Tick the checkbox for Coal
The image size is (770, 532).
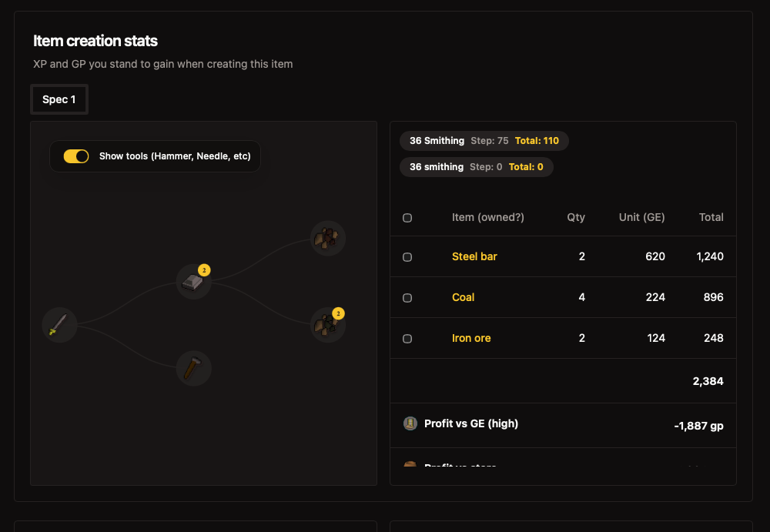[x=407, y=297]
